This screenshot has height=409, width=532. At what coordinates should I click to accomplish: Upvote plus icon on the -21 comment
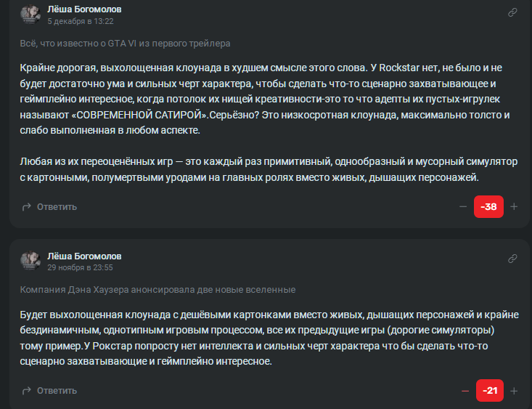click(514, 391)
